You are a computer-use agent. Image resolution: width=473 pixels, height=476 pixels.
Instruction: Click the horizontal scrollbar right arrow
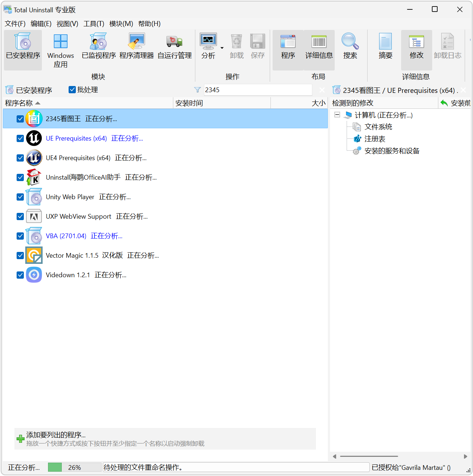(x=465, y=456)
